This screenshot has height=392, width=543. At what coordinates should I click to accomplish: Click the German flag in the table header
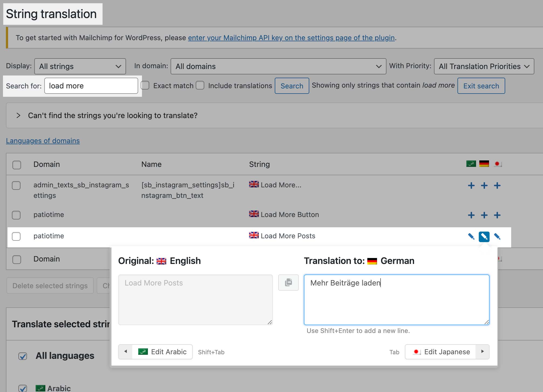tap(484, 163)
